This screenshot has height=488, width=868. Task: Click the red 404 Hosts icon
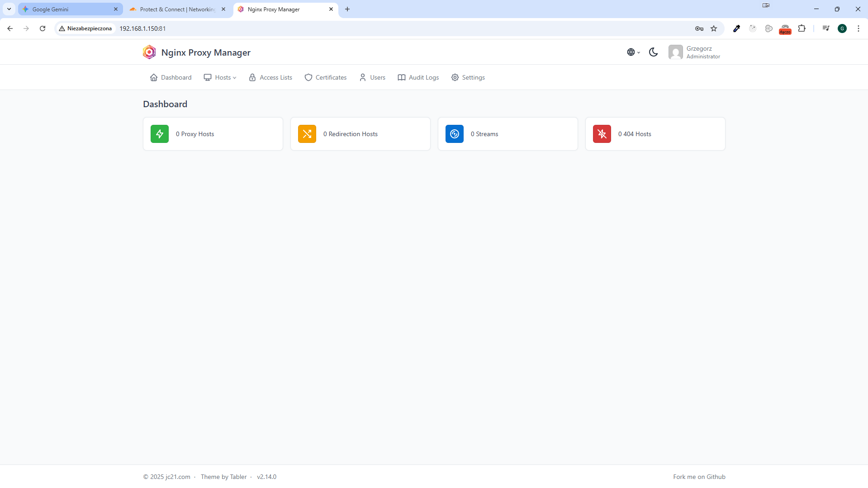pyautogui.click(x=602, y=134)
